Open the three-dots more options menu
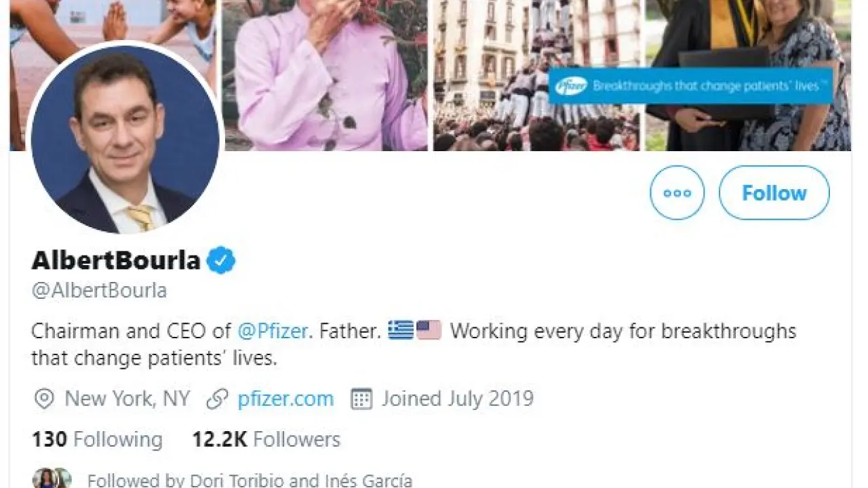868x488 pixels. [x=677, y=193]
